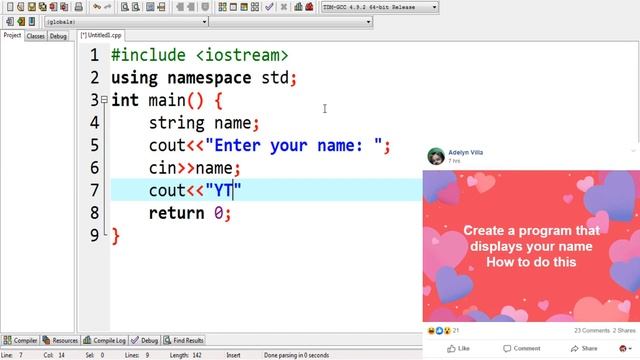Click the Rebuild All toolbar icon
Image resolution: width=640 pixels, height=360 pixels.
[x=255, y=7]
